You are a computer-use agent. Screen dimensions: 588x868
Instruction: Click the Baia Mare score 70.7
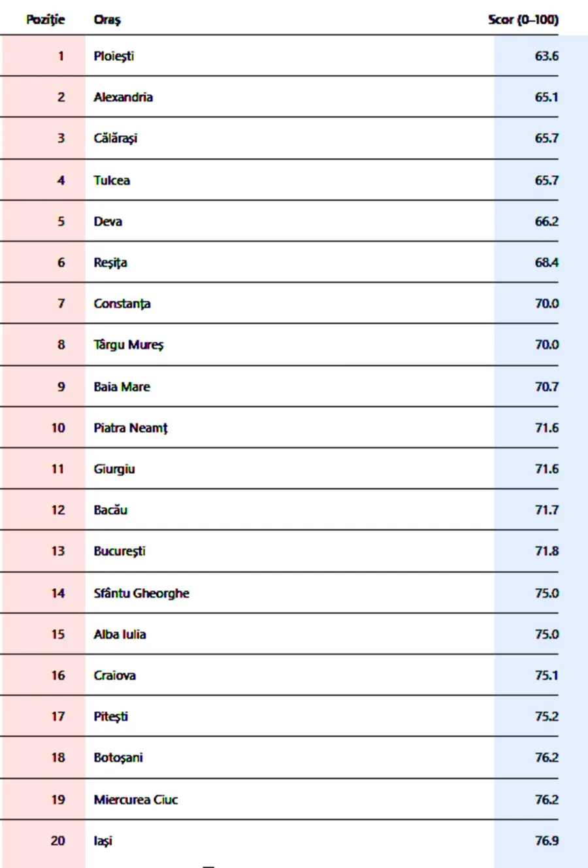pyautogui.click(x=546, y=387)
